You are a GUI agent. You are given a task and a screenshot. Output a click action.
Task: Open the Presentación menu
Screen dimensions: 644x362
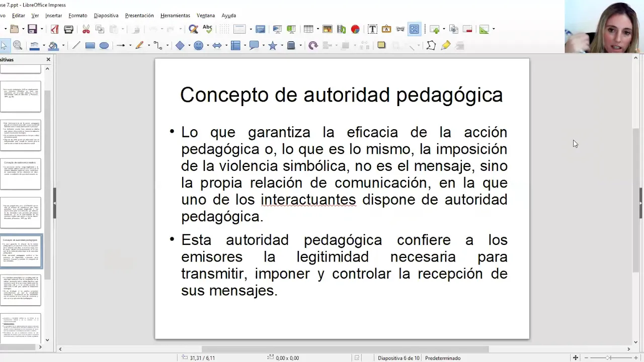pos(139,16)
